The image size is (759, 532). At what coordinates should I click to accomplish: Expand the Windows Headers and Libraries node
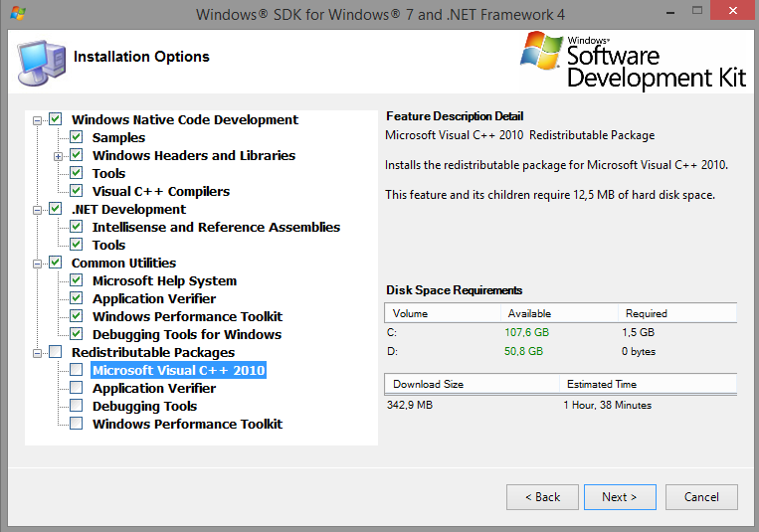(59, 156)
